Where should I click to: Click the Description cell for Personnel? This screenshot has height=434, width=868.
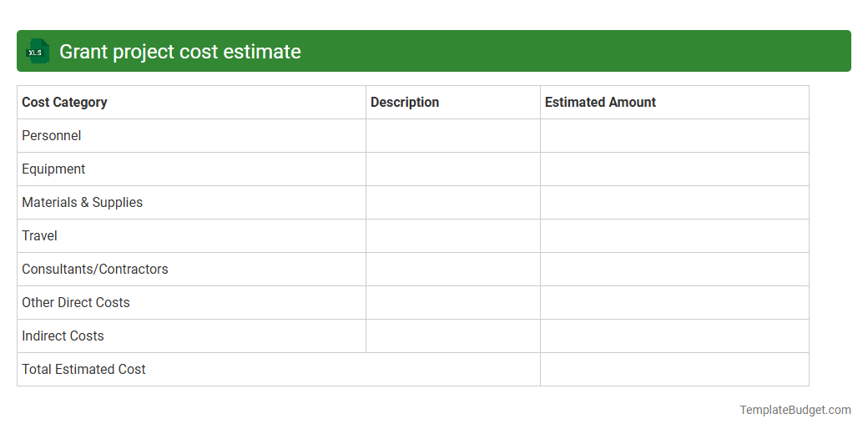click(x=453, y=135)
